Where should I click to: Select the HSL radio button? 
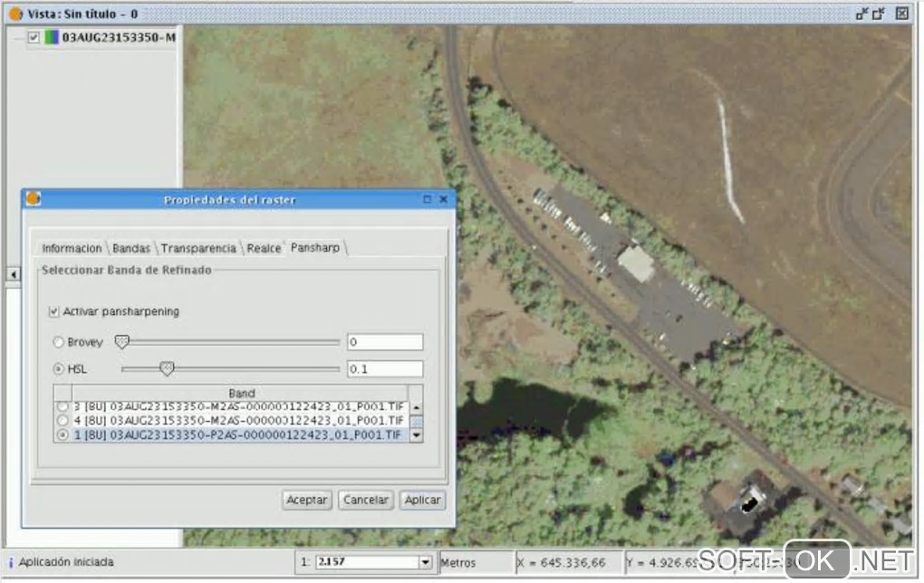58,369
